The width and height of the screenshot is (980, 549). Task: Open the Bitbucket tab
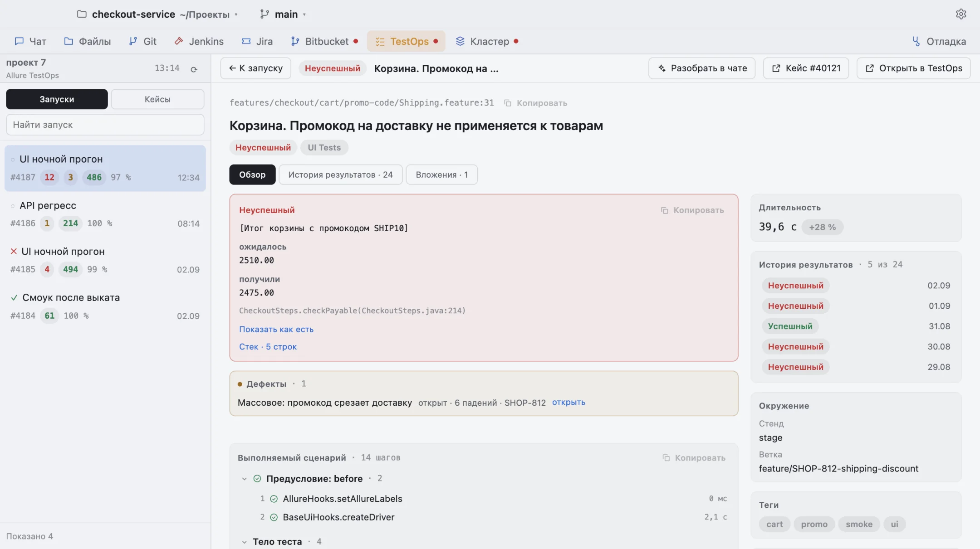coord(324,41)
